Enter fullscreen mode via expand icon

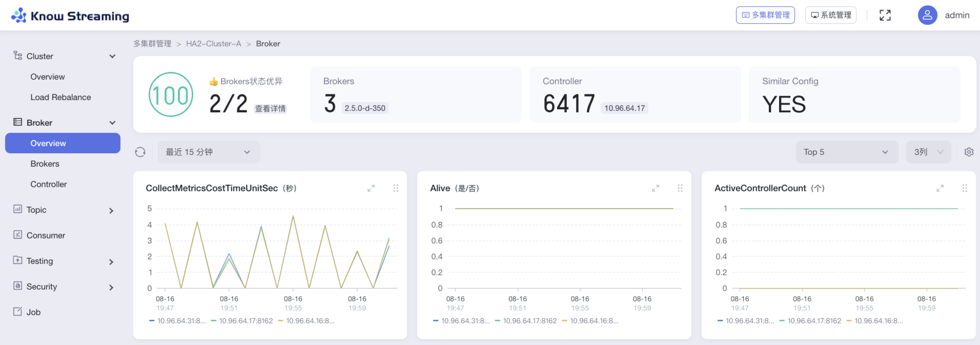(x=885, y=15)
